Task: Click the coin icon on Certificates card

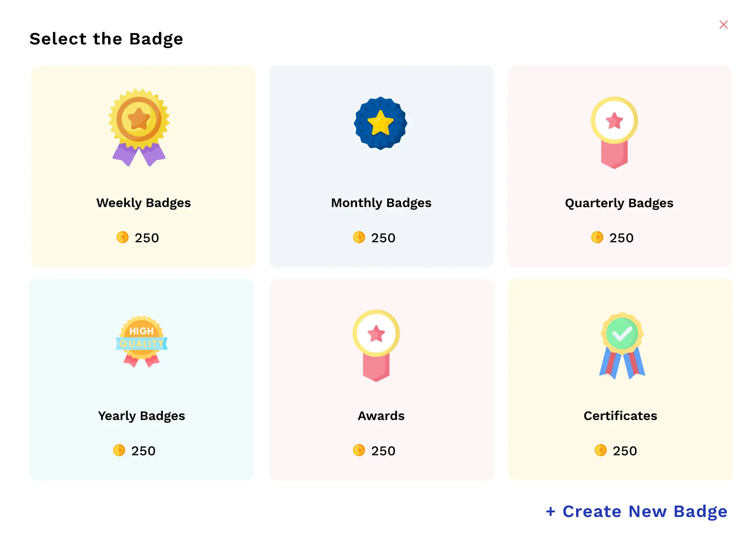Action: [600, 451]
